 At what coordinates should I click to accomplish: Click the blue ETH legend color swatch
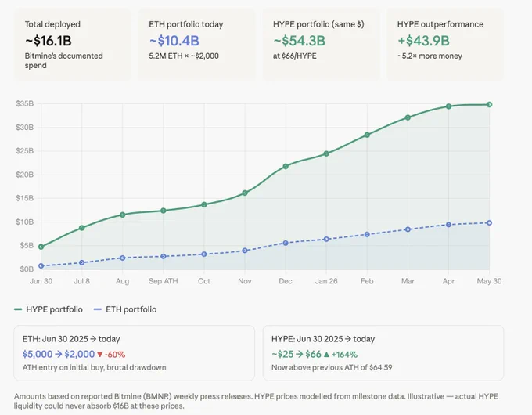[98, 309]
